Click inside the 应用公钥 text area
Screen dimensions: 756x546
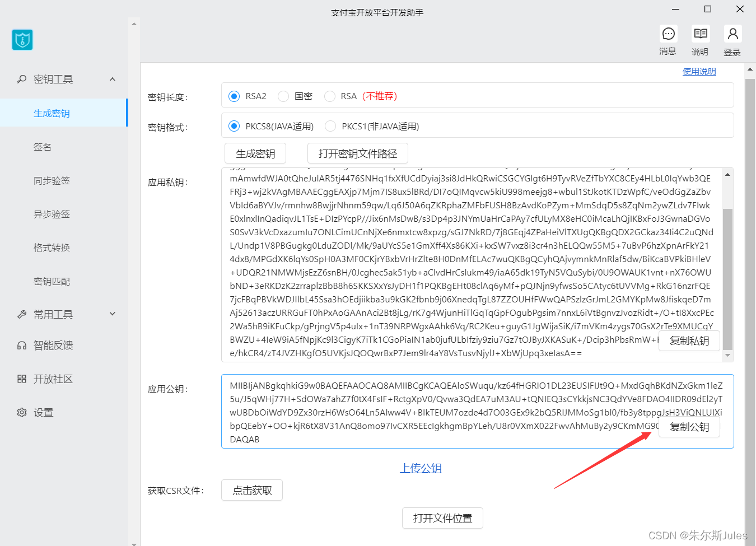click(x=477, y=412)
